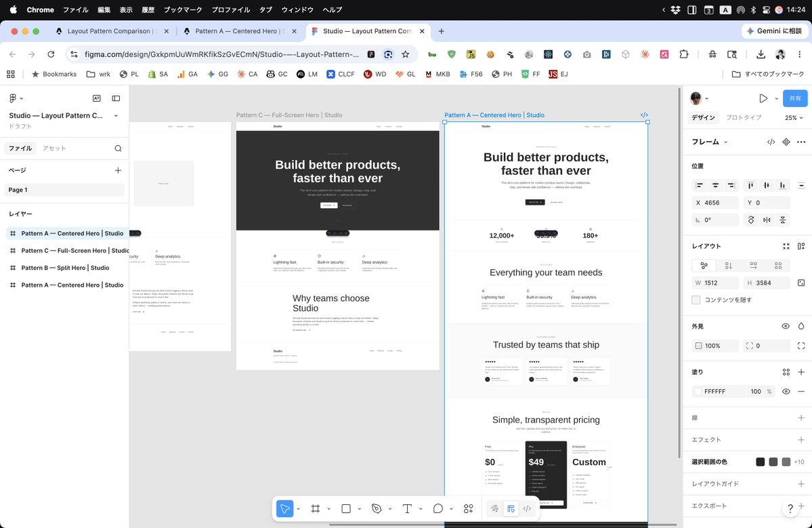Align selection to bottom
This screenshot has height=528, width=812.
pos(782,185)
